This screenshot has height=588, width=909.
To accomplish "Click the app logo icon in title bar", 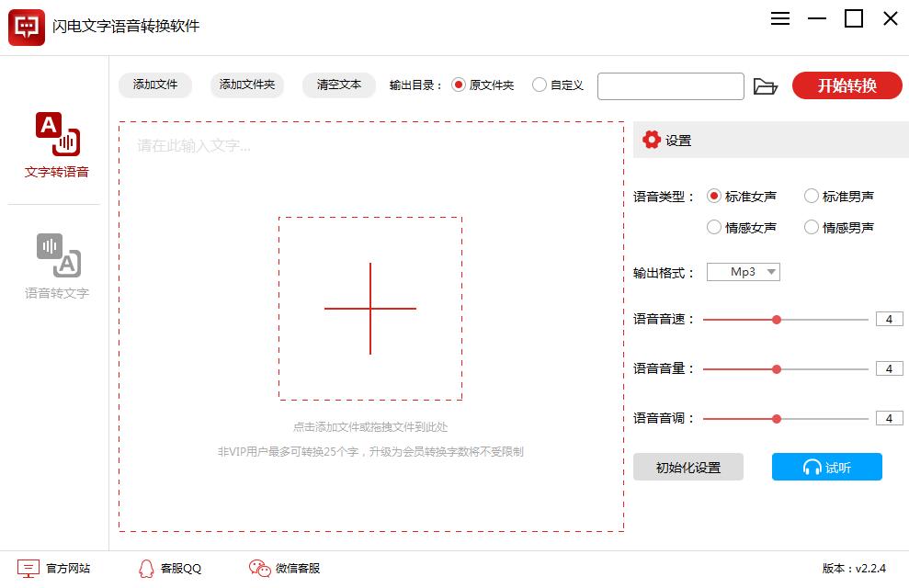I will click(27, 25).
